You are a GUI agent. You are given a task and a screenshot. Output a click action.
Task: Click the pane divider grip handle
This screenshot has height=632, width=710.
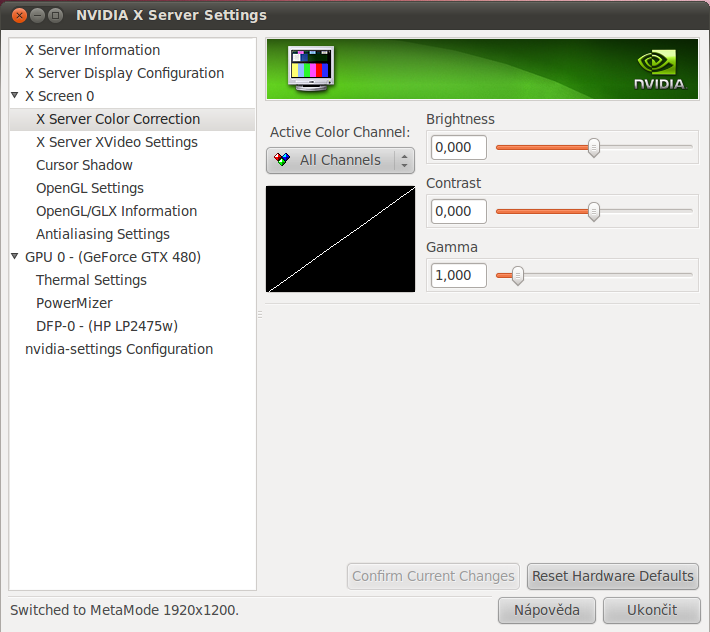coord(260,314)
